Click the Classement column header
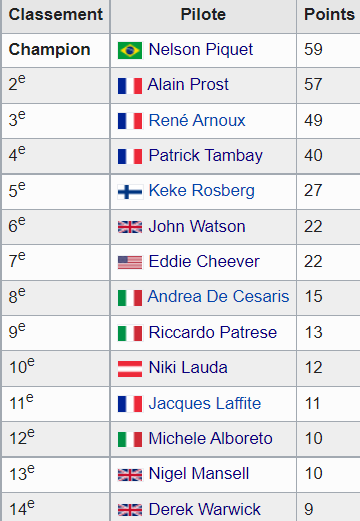 pyautogui.click(x=56, y=15)
